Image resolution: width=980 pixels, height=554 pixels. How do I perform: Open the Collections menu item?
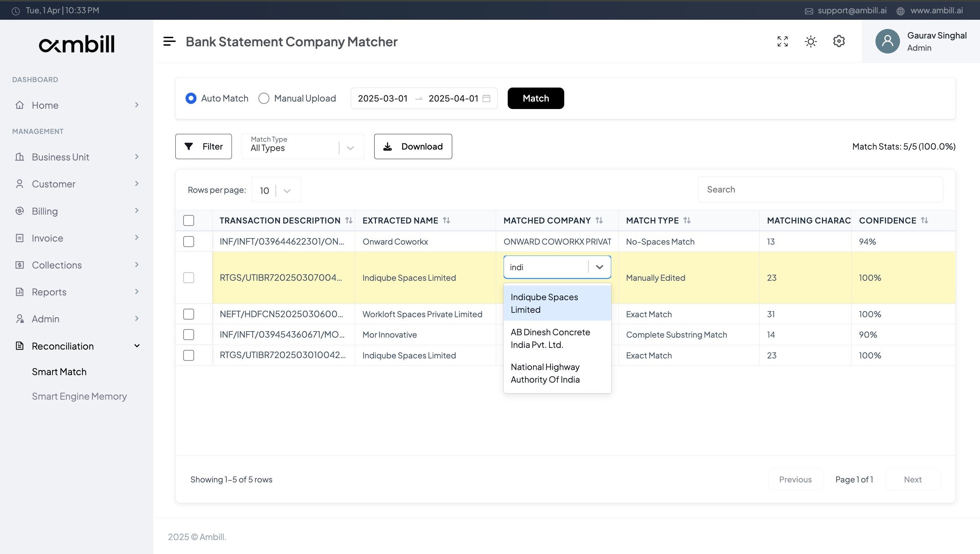[x=77, y=265]
